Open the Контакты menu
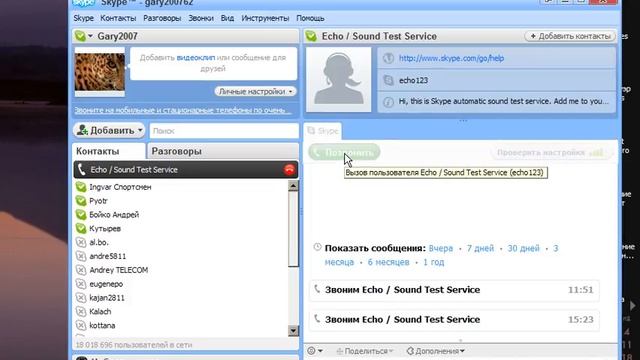The width and height of the screenshot is (640, 360). [x=118, y=18]
